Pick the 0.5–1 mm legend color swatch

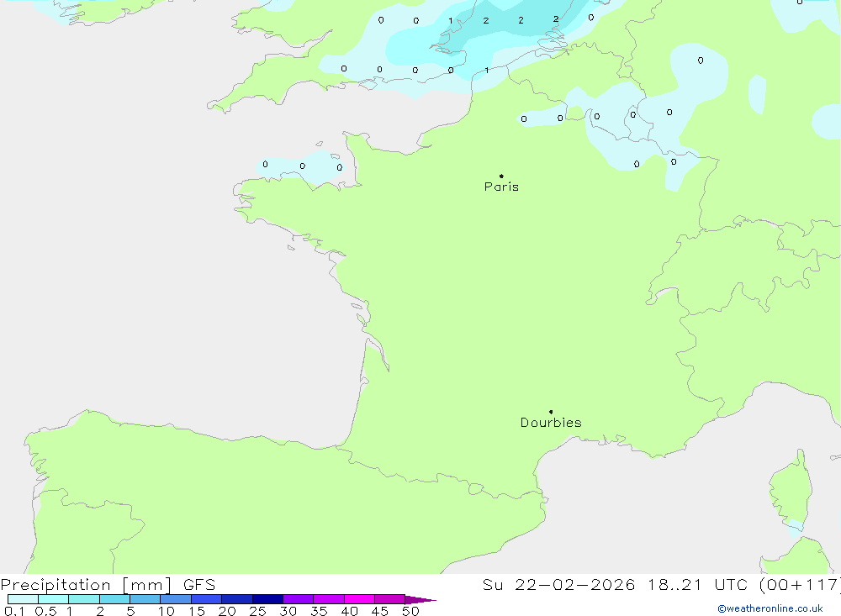pyautogui.click(x=54, y=599)
